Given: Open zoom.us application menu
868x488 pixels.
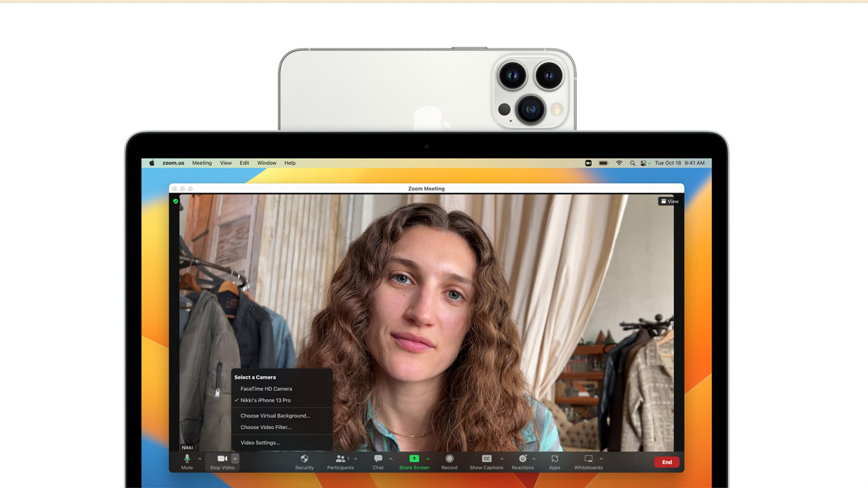Looking at the screenshot, I should 173,163.
